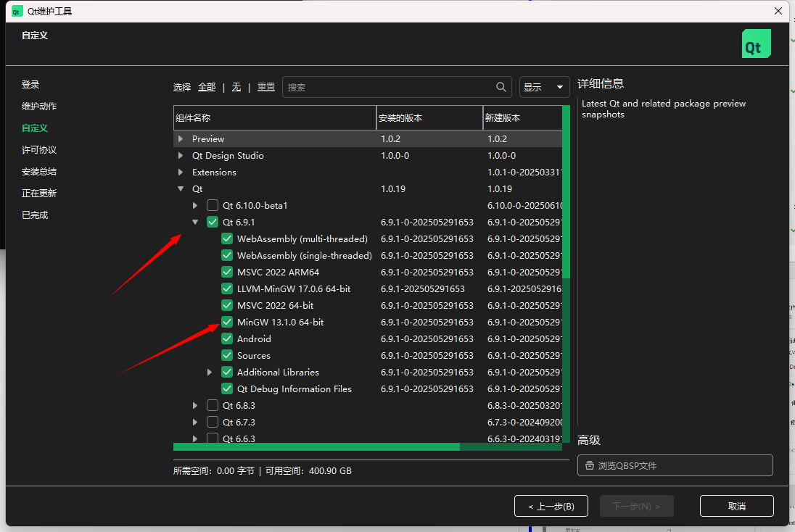Uncheck the Android component
This screenshot has height=532, width=795.
[x=227, y=339]
